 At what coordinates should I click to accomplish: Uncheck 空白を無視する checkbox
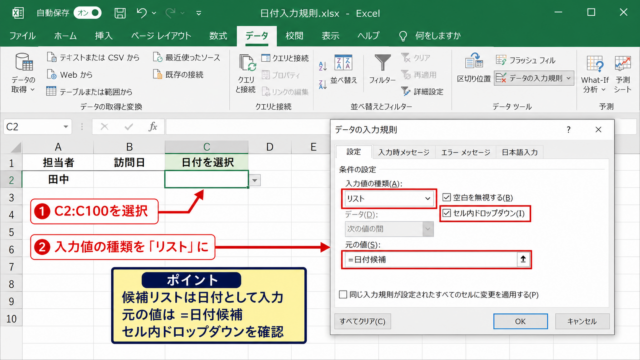tap(447, 198)
